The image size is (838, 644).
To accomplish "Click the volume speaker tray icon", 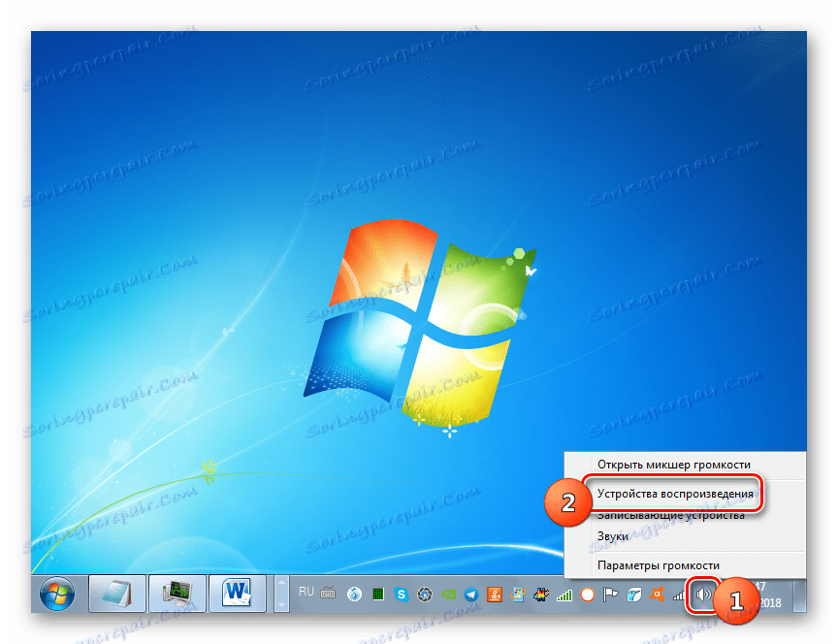I will click(703, 595).
